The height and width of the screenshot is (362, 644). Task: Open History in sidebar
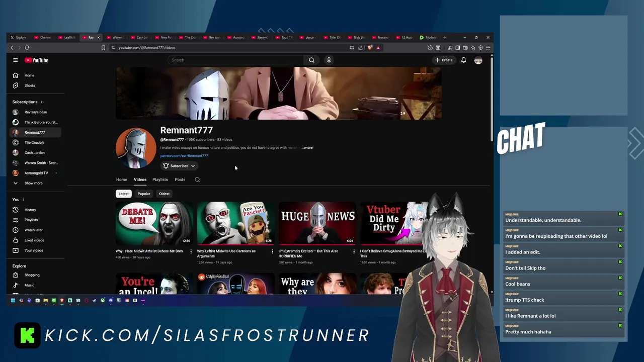coord(35,210)
